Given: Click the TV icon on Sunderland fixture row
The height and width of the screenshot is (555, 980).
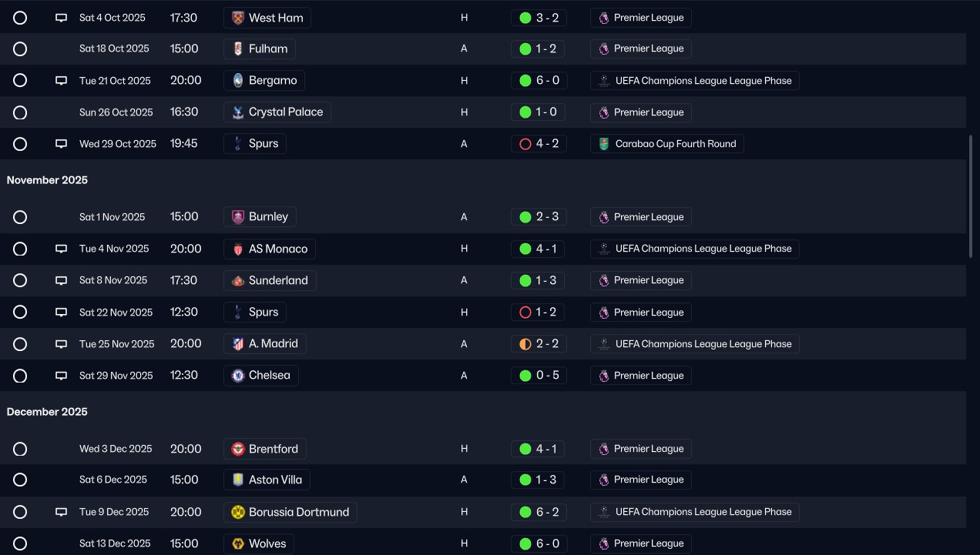Looking at the screenshot, I should tap(62, 281).
